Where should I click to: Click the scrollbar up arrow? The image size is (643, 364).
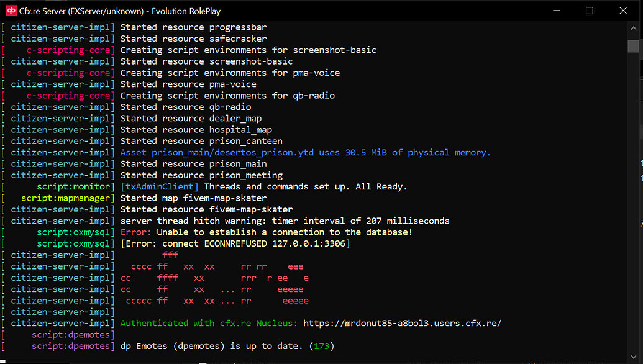click(x=633, y=29)
